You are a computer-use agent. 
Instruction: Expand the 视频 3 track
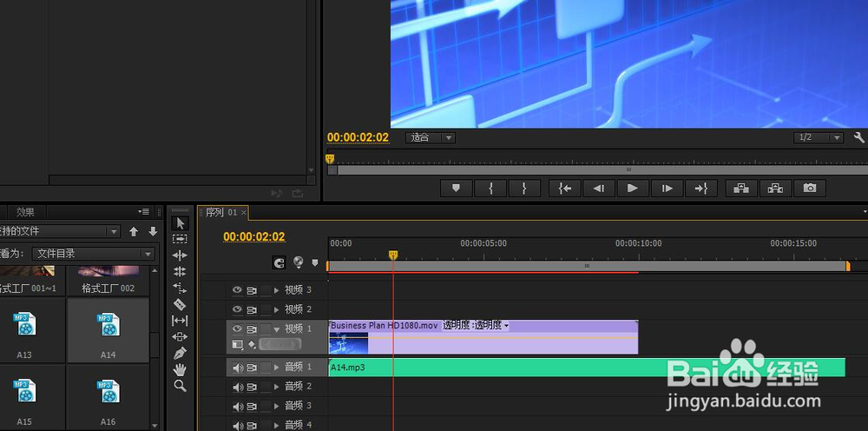(x=277, y=289)
